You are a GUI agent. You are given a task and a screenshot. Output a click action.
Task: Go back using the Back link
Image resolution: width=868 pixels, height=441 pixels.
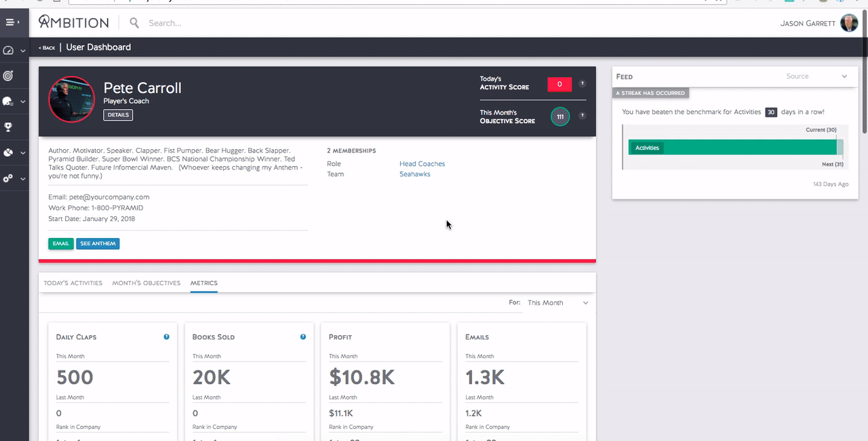click(47, 47)
